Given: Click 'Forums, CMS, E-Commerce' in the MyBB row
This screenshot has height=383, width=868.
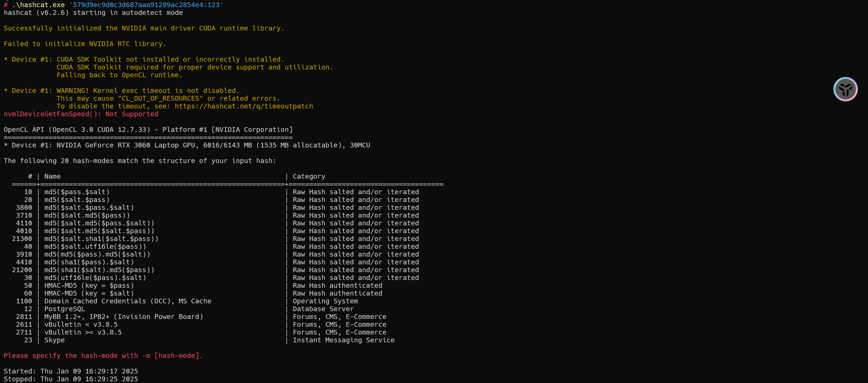Looking at the screenshot, I should (x=340, y=317).
